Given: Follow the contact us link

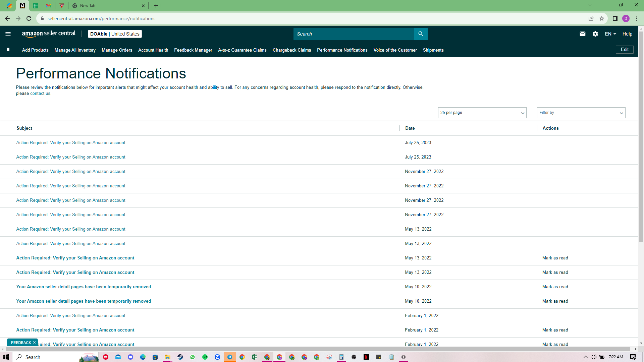Looking at the screenshot, I should 40,94.
